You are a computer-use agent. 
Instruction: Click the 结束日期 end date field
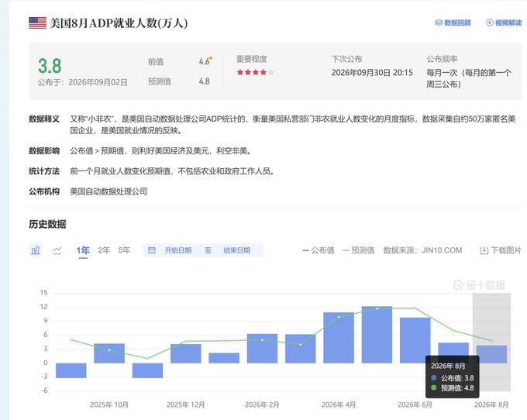[x=236, y=250]
